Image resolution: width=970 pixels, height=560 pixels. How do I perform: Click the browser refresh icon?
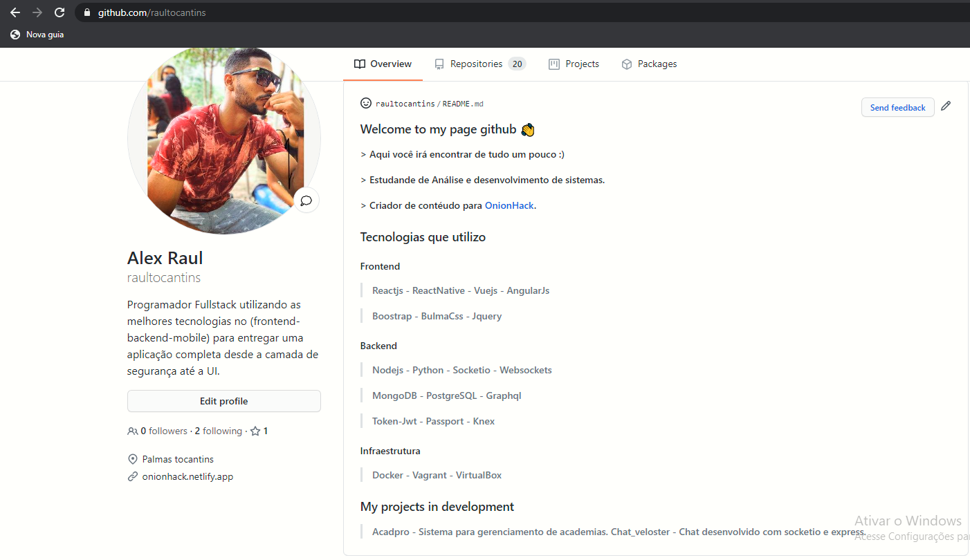pos(60,12)
